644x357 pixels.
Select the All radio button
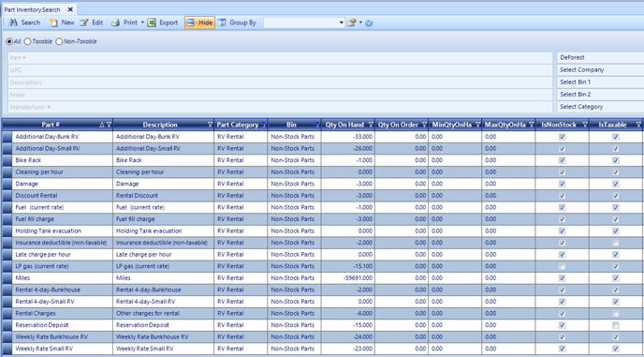click(9, 41)
